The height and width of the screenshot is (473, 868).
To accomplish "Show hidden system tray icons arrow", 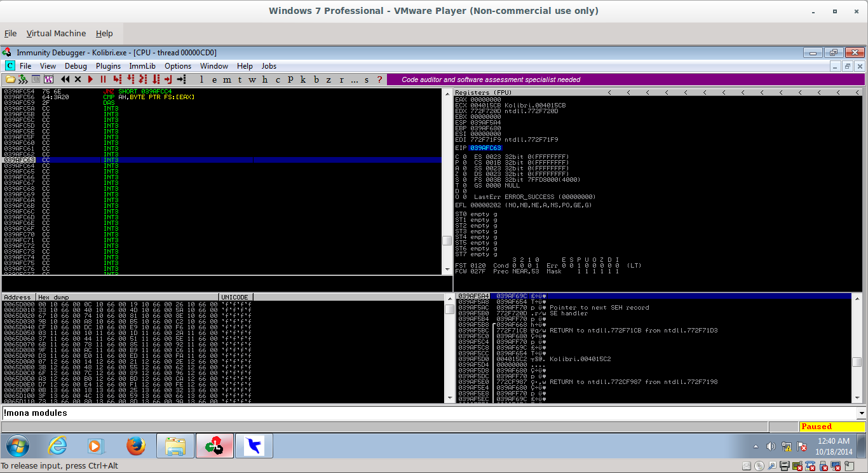I will point(756,446).
